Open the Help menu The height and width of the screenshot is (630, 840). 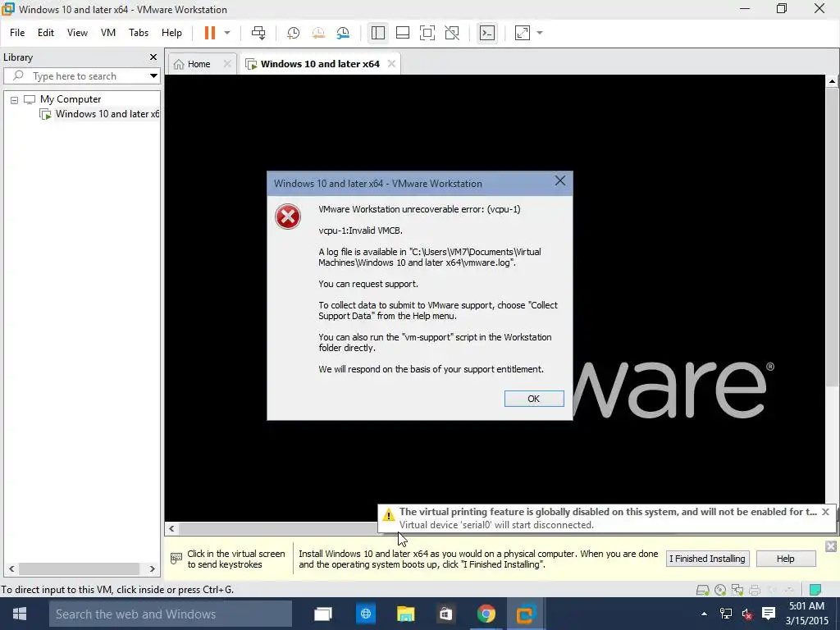coord(171,33)
